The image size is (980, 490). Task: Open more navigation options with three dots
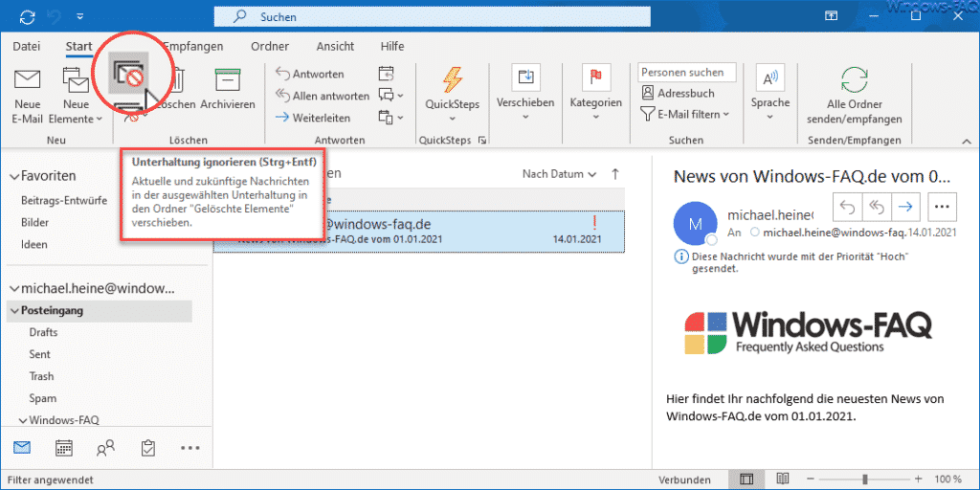pyautogui.click(x=190, y=448)
